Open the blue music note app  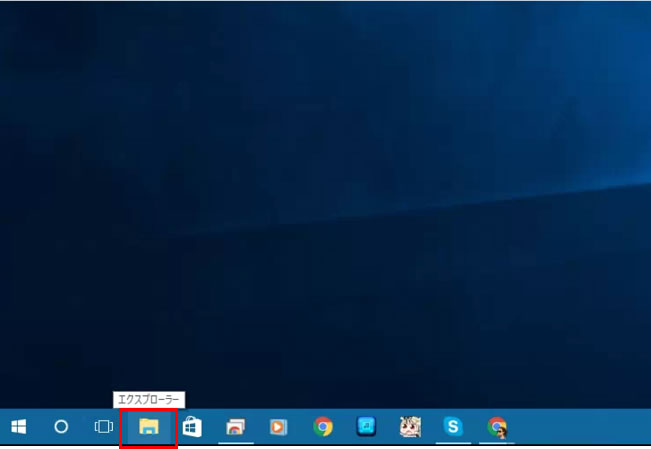366,426
